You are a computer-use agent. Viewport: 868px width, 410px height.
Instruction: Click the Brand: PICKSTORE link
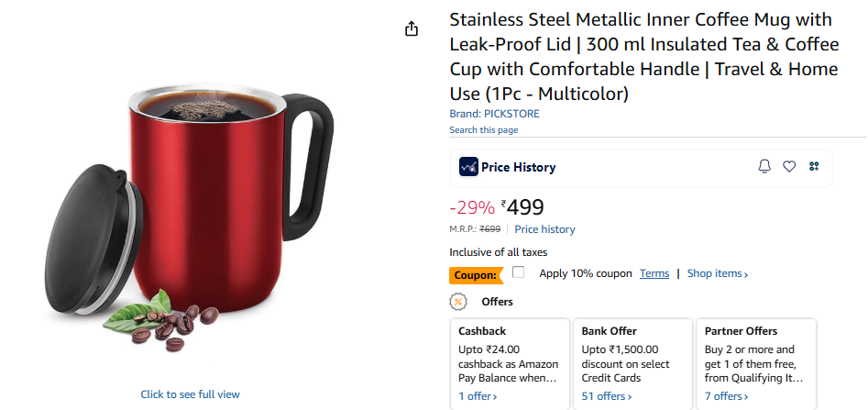(494, 114)
